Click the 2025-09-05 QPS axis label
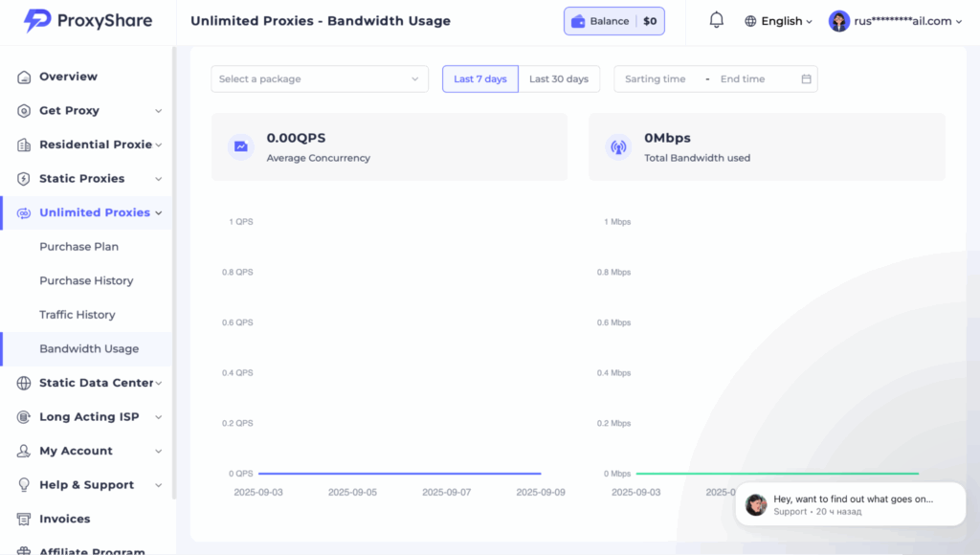Viewport: 980px width, 555px height. [x=352, y=493]
